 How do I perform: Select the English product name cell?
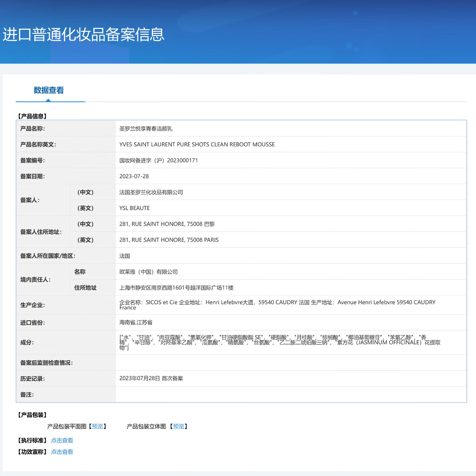(x=197, y=144)
